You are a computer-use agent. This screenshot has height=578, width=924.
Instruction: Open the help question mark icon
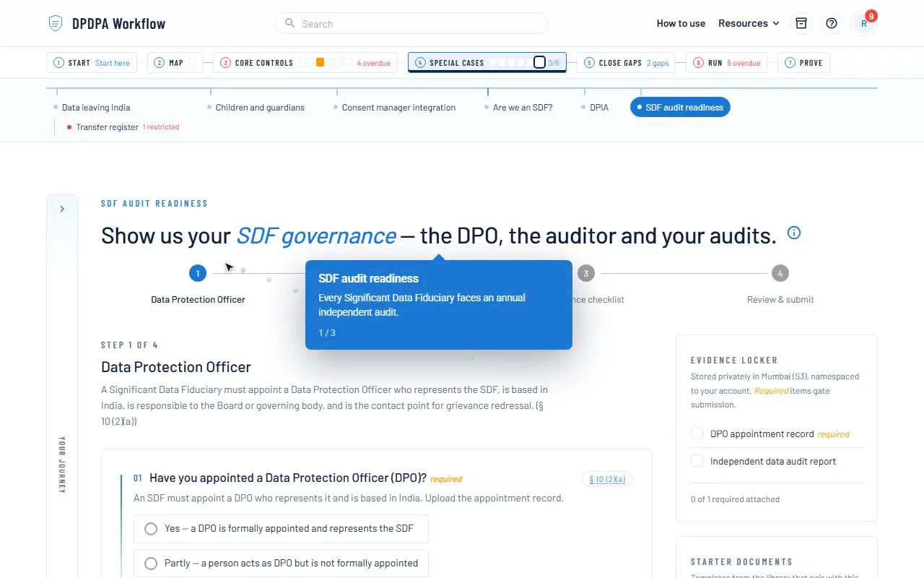click(832, 23)
